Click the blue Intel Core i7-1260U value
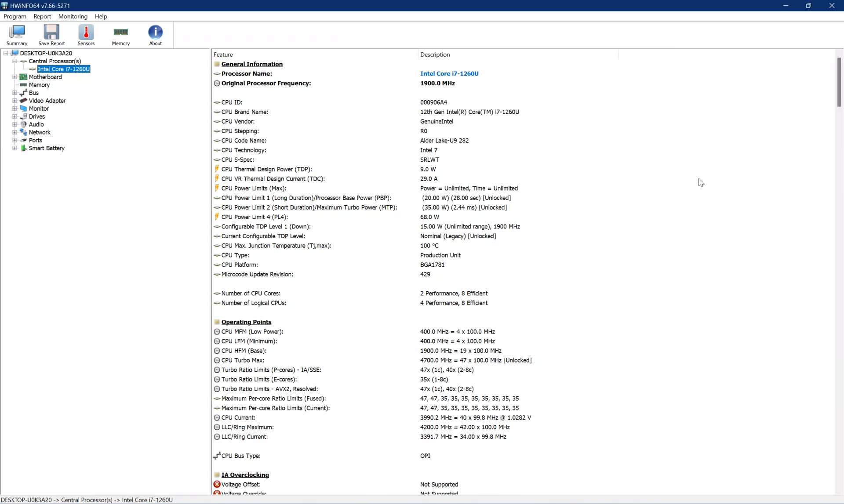 coord(449,74)
